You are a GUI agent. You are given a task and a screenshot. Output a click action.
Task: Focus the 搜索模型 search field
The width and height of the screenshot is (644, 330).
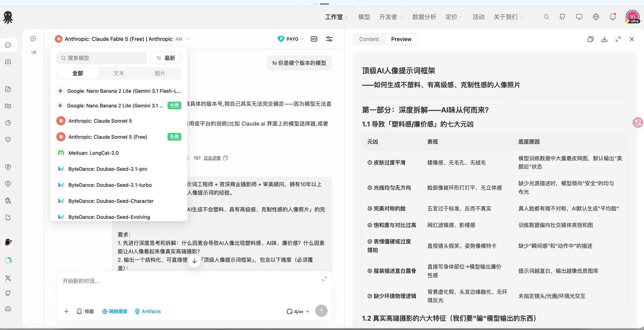(x=102, y=58)
